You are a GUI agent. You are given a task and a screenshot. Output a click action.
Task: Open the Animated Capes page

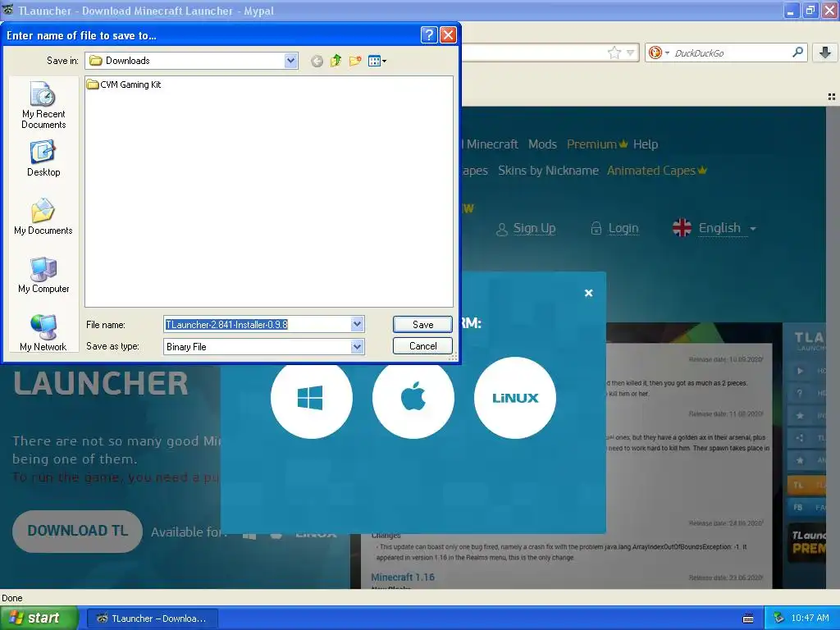pyautogui.click(x=657, y=171)
